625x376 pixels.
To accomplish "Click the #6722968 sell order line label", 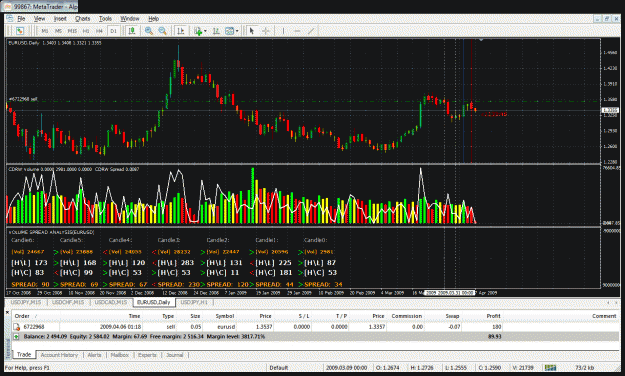I will click(x=23, y=99).
